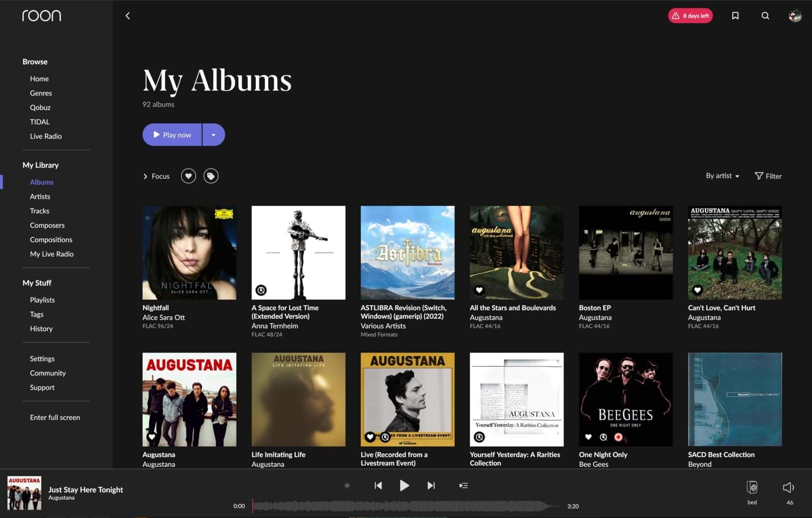This screenshot has width=812, height=518.
Task: Click heart icon on Can't Love, Can't Hurt
Action: (x=697, y=290)
